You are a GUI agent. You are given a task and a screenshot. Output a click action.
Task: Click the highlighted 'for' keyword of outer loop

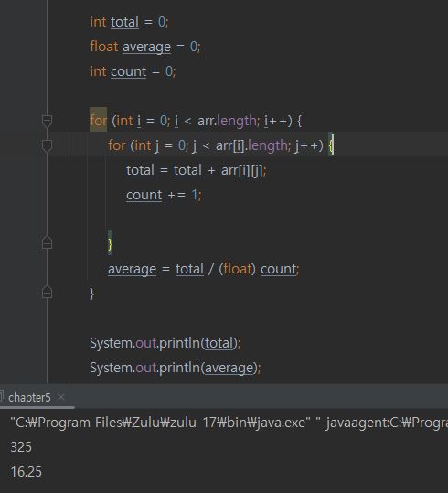coord(98,121)
